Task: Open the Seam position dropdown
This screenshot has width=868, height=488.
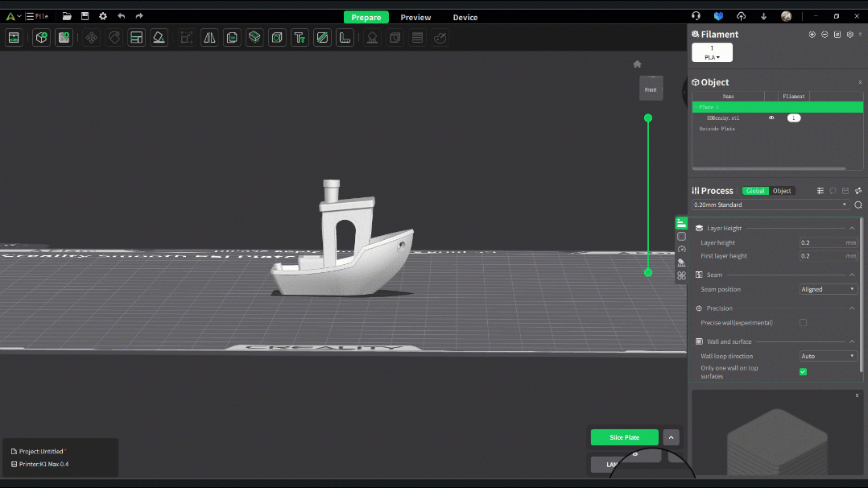Action: [x=828, y=290]
